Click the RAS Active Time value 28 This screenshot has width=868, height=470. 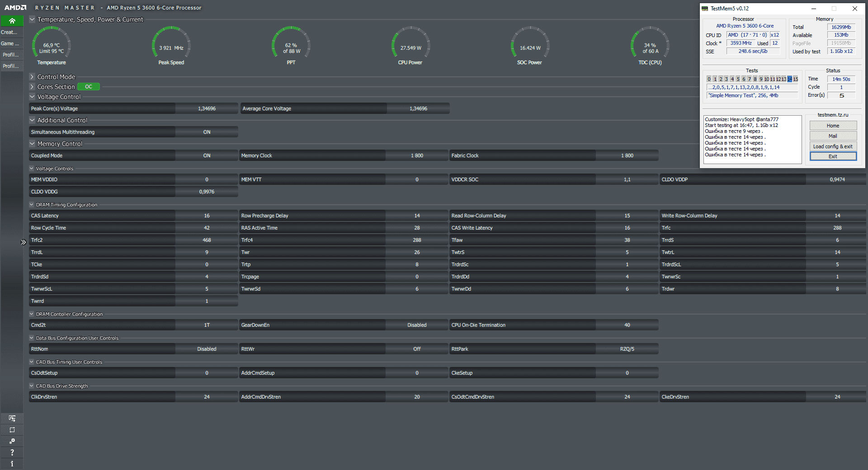[417, 228]
